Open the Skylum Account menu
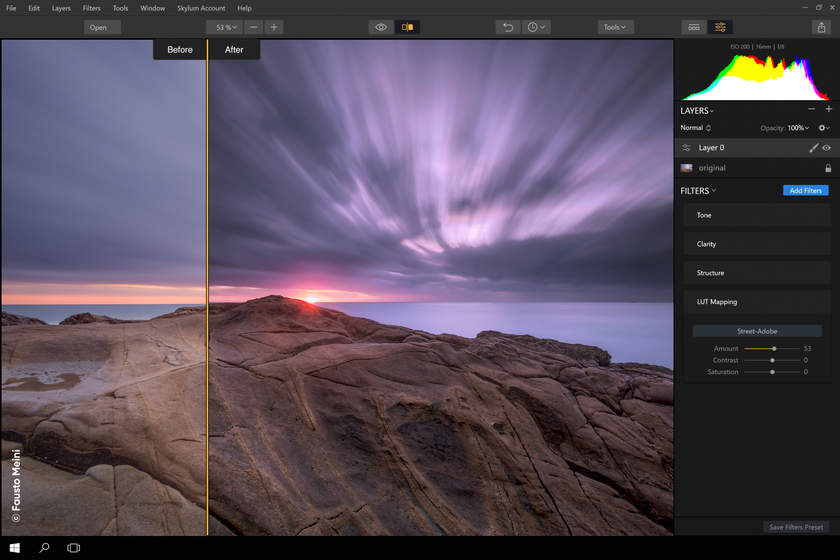Image resolution: width=840 pixels, height=560 pixels. click(201, 8)
